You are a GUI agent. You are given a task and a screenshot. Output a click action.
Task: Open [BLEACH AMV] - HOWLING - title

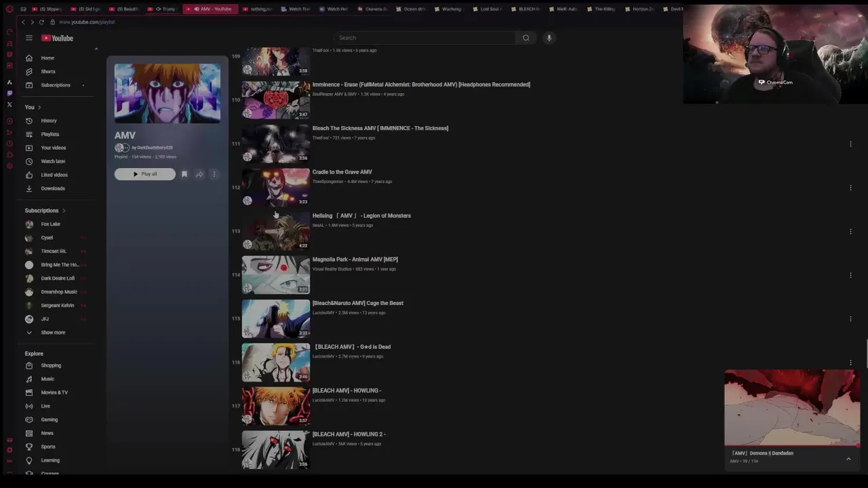[347, 390]
